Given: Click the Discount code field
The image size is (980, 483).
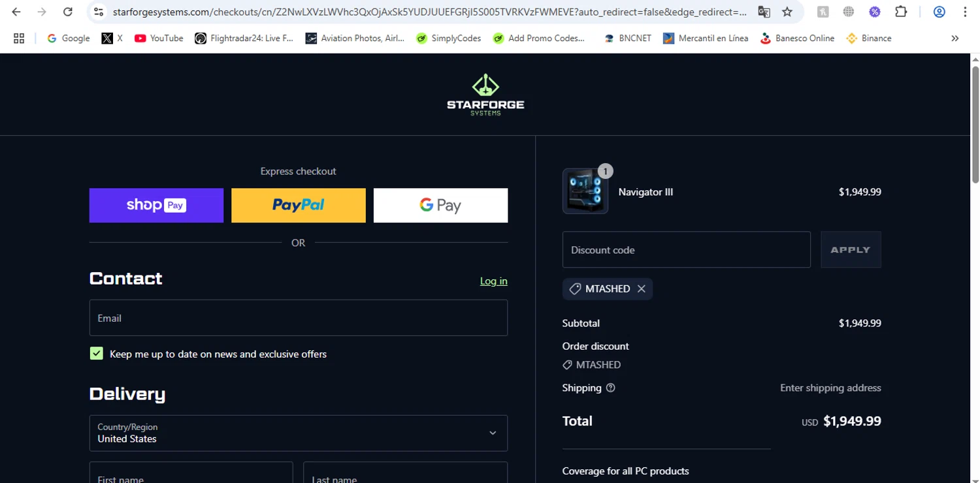Looking at the screenshot, I should pyautogui.click(x=687, y=249).
